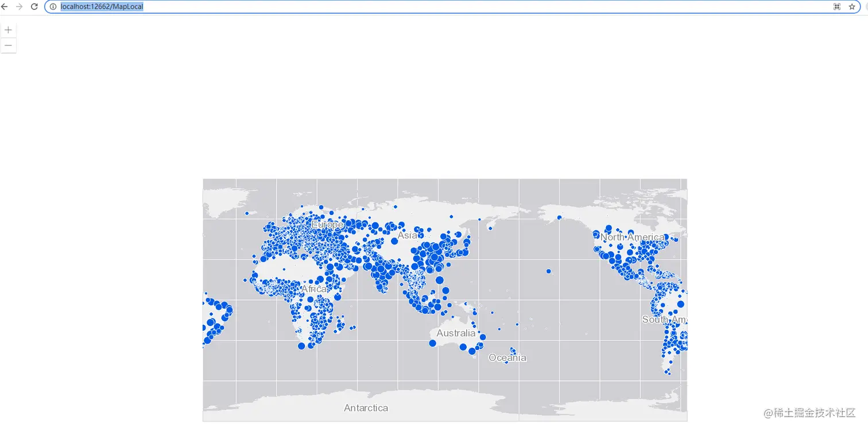Image resolution: width=868 pixels, height=431 pixels.
Task: Reload the MapLocal page
Action: click(34, 7)
